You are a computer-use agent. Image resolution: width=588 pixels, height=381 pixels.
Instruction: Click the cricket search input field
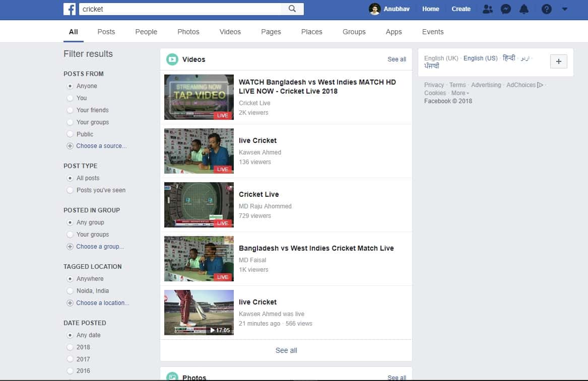point(180,9)
